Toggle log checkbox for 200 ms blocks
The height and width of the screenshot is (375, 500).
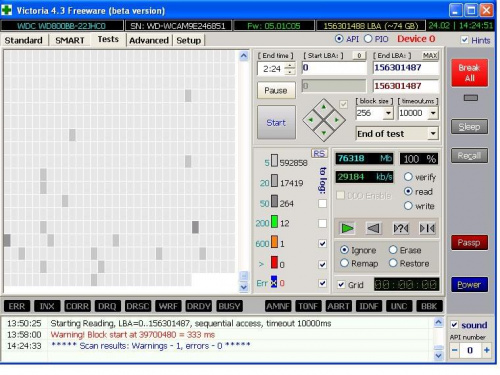(x=322, y=223)
